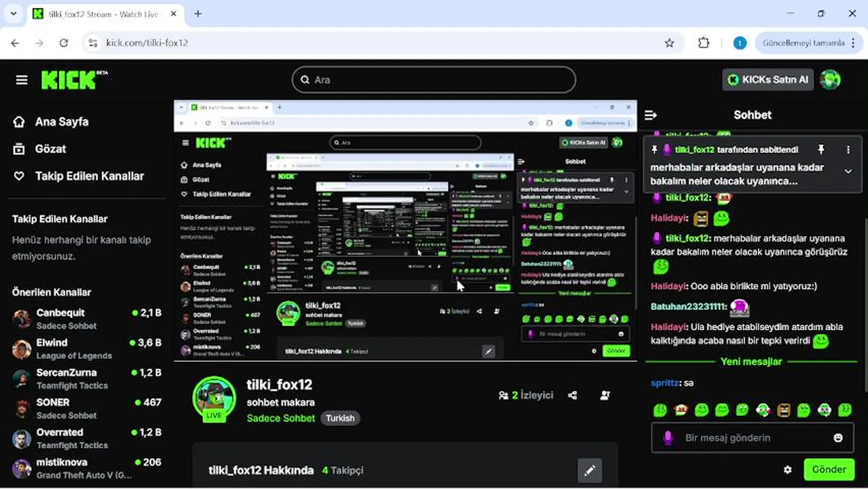Click the browser reload icon
Image resolution: width=868 pixels, height=489 pixels.
(x=64, y=43)
